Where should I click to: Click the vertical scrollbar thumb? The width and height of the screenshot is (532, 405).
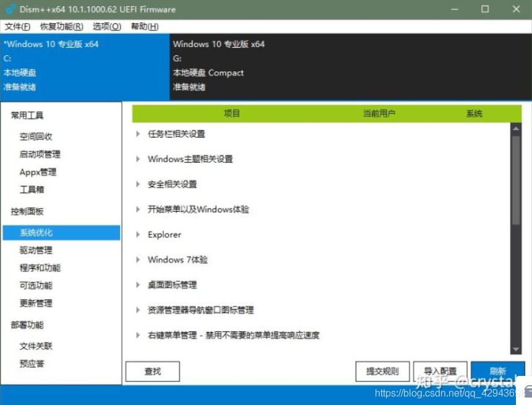[516, 180]
